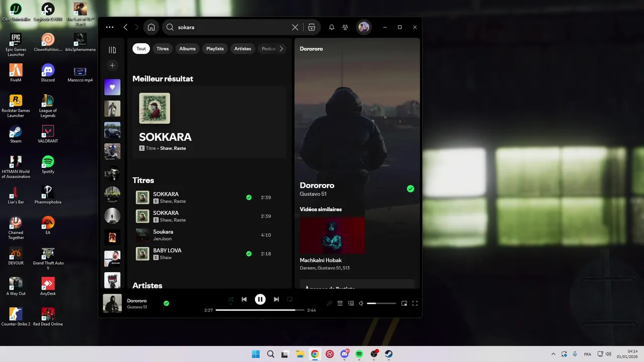
Task: Toggle repeat mode in the player
Action: point(290,299)
